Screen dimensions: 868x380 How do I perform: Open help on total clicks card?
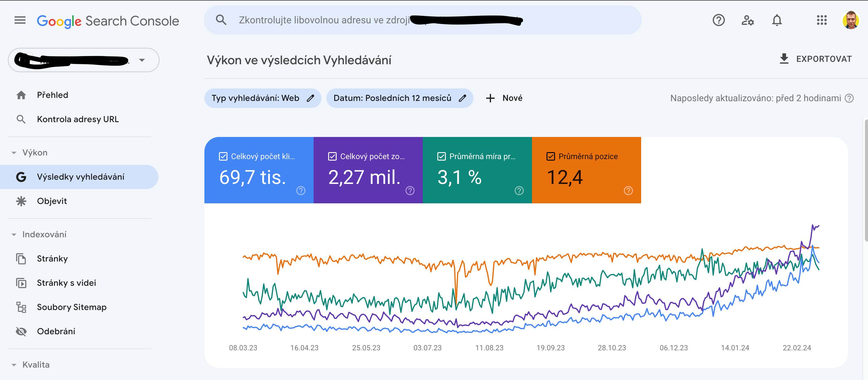(x=301, y=191)
